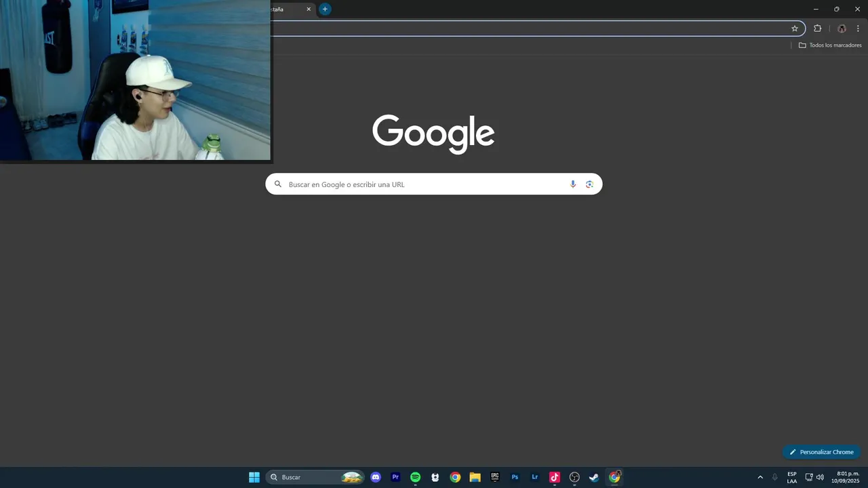Open Steam from the taskbar
This screenshot has height=488, width=868.
pyautogui.click(x=594, y=477)
